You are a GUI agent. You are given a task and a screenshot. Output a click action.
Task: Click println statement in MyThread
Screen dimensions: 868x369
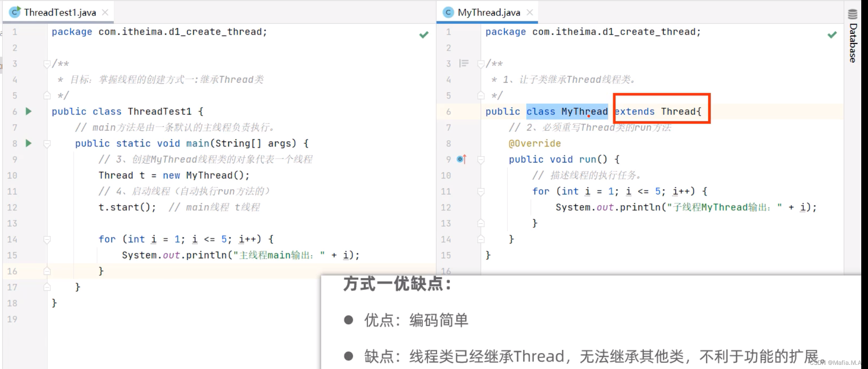(x=686, y=207)
